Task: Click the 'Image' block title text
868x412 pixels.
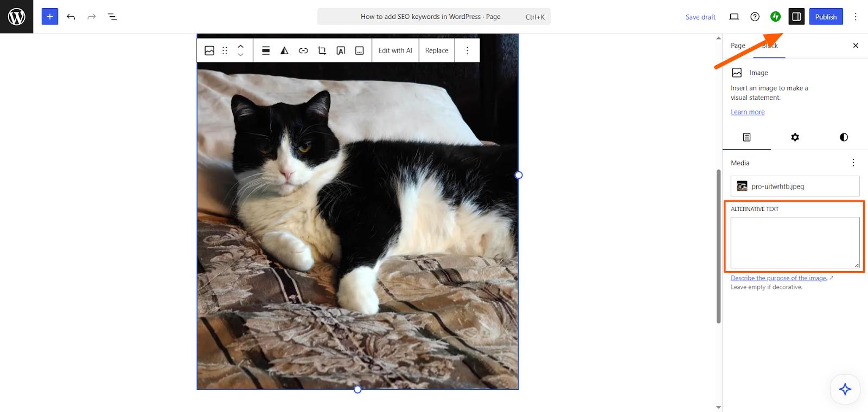Action: (x=758, y=73)
